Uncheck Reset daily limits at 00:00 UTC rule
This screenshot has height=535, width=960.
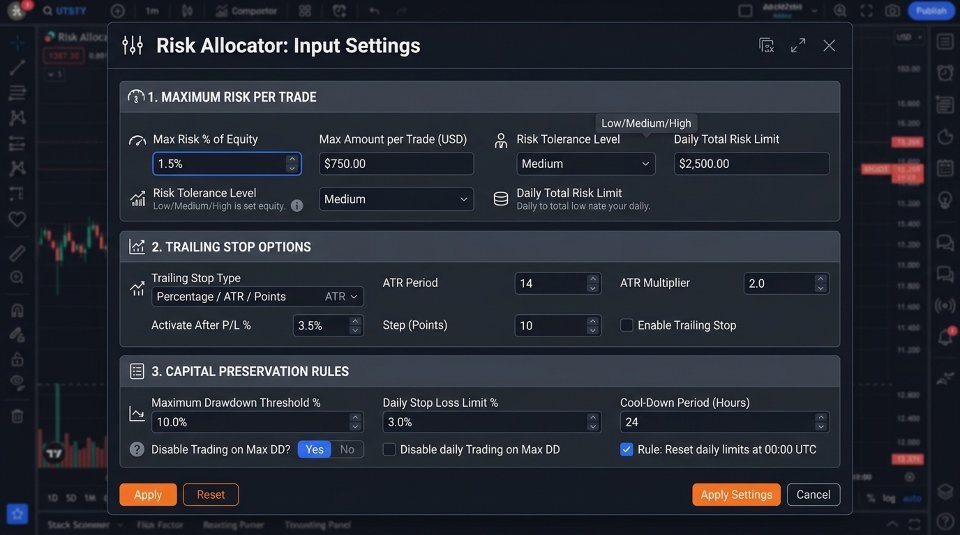(626, 449)
